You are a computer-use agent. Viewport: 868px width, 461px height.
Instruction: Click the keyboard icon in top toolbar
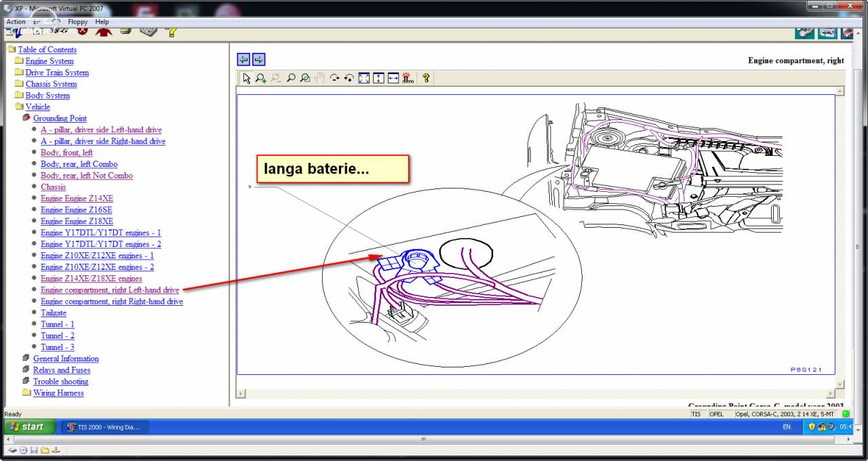(x=149, y=31)
